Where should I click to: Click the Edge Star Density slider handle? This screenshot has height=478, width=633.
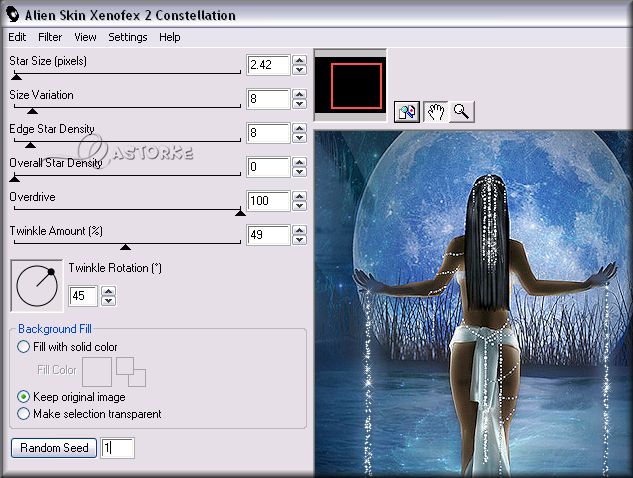30,144
